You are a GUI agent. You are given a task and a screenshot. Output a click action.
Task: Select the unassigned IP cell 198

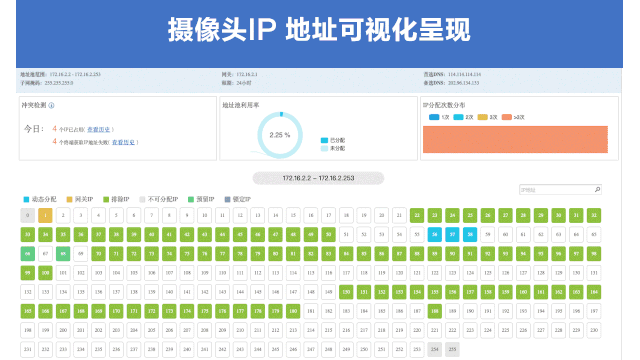pyautogui.click(x=28, y=330)
